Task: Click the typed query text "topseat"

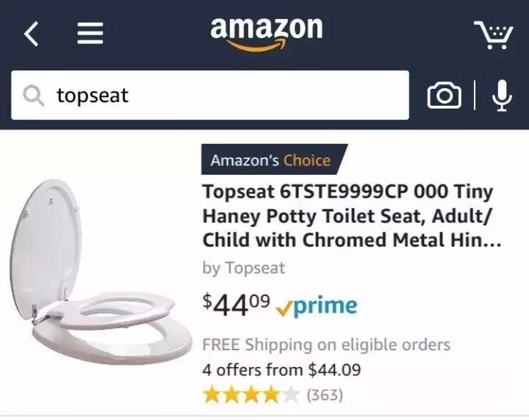Action: (x=93, y=95)
